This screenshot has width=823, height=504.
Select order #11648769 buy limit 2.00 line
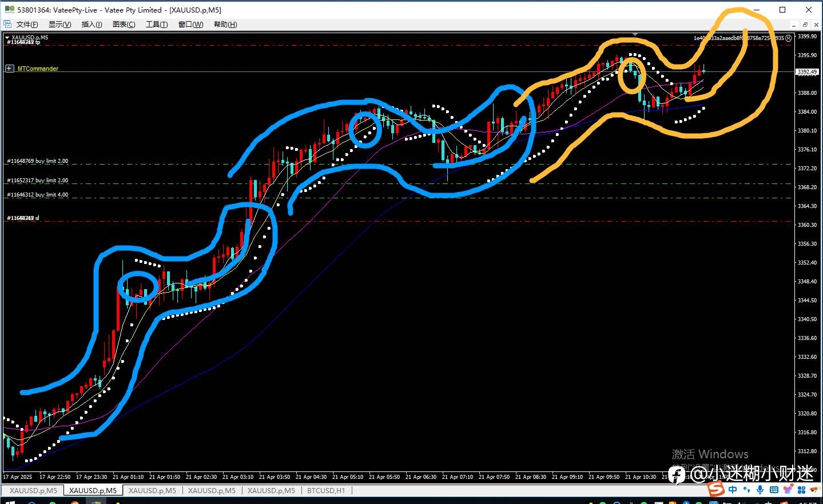37,161
